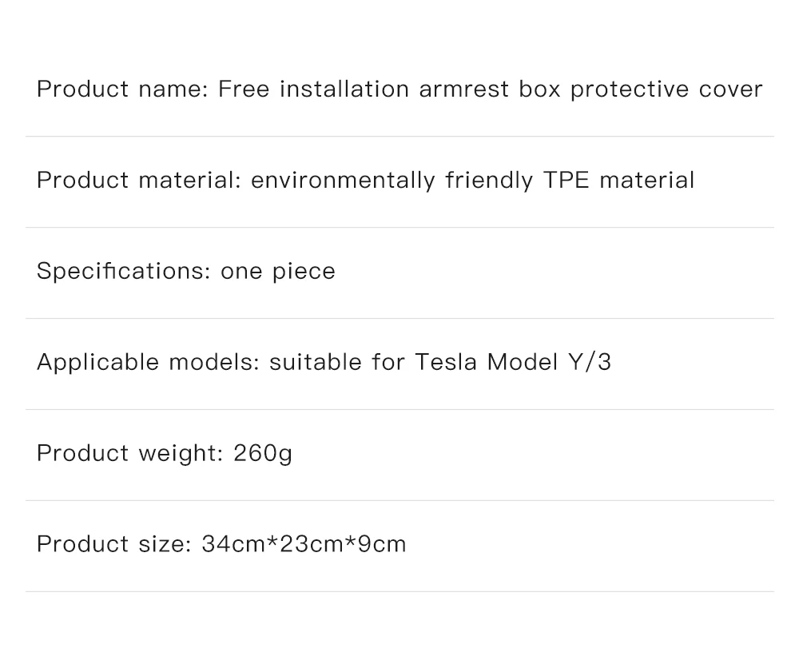Select the word "Tesla"
Screen dimensions: 799x672
coord(446,362)
